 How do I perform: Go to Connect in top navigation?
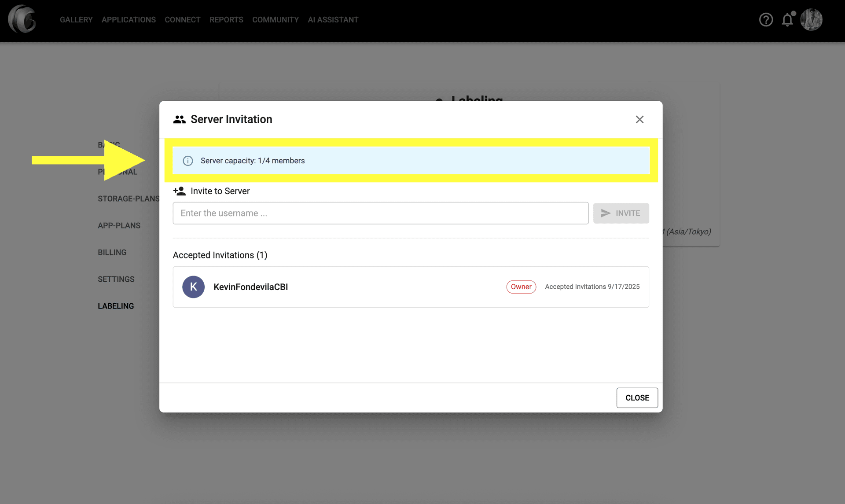pos(182,20)
